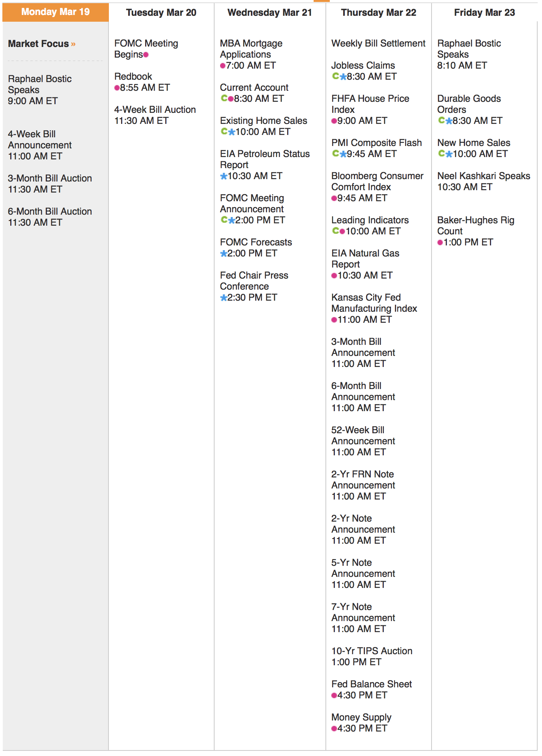This screenshot has width=542, height=756.
Task: Click the blue star under Fed Chair Press Conference
Action: pos(224,298)
